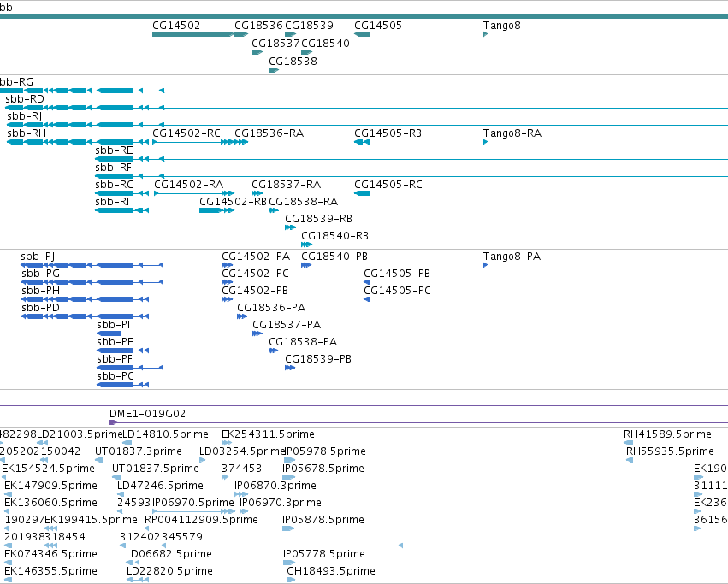Click the UT01837.3prime EST label
Screen dimensions: 728x584
point(139,451)
